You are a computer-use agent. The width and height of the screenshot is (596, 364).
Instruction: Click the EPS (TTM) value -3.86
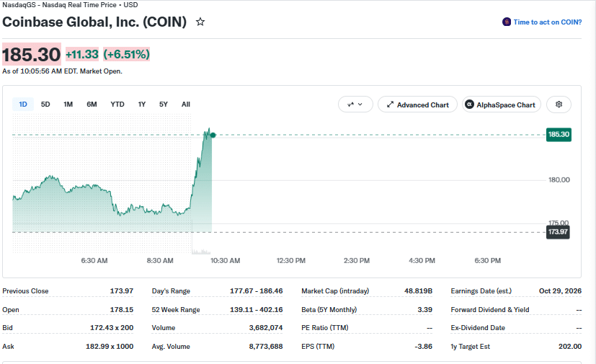424,347
